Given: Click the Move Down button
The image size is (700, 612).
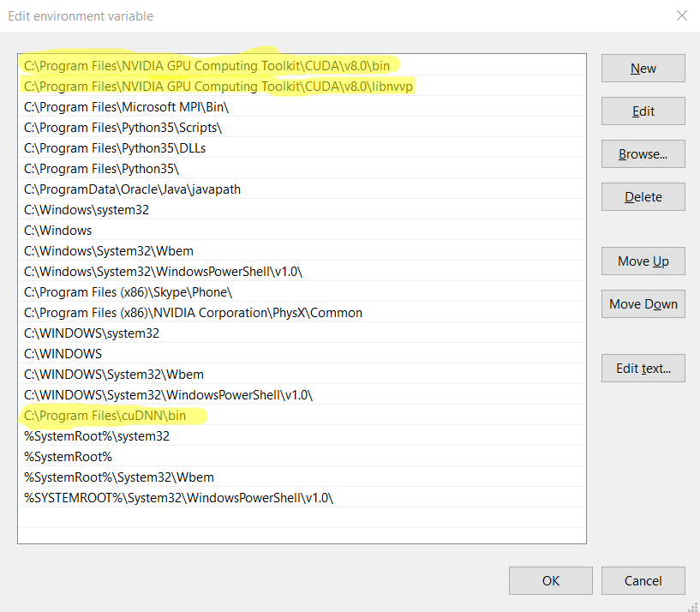Looking at the screenshot, I should coord(643,303).
